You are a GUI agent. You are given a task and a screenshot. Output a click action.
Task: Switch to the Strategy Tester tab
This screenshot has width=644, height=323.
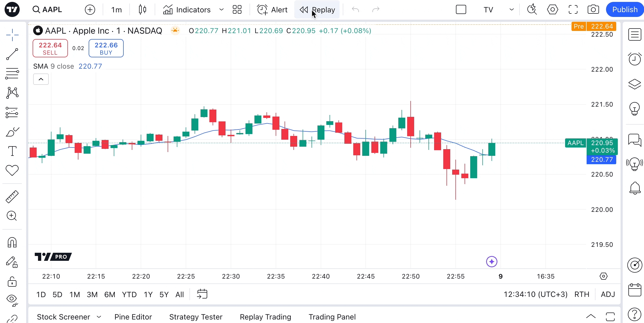click(196, 317)
